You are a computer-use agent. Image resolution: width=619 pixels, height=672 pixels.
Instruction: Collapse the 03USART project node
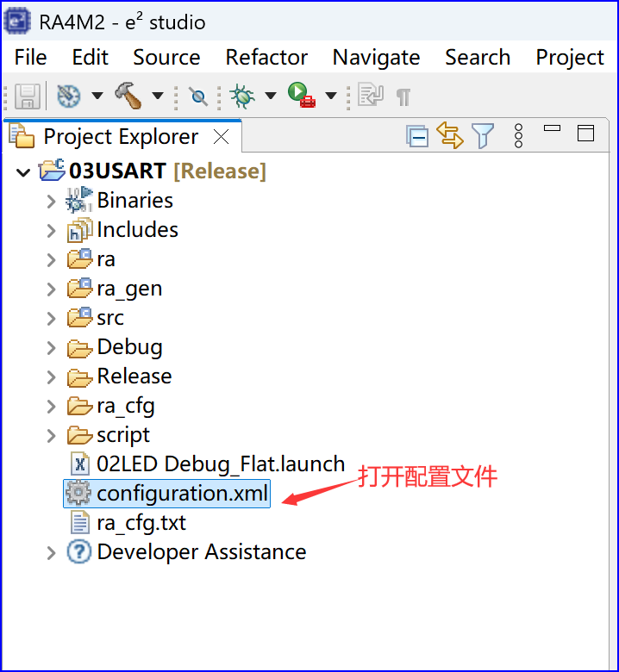pyautogui.click(x=23, y=172)
